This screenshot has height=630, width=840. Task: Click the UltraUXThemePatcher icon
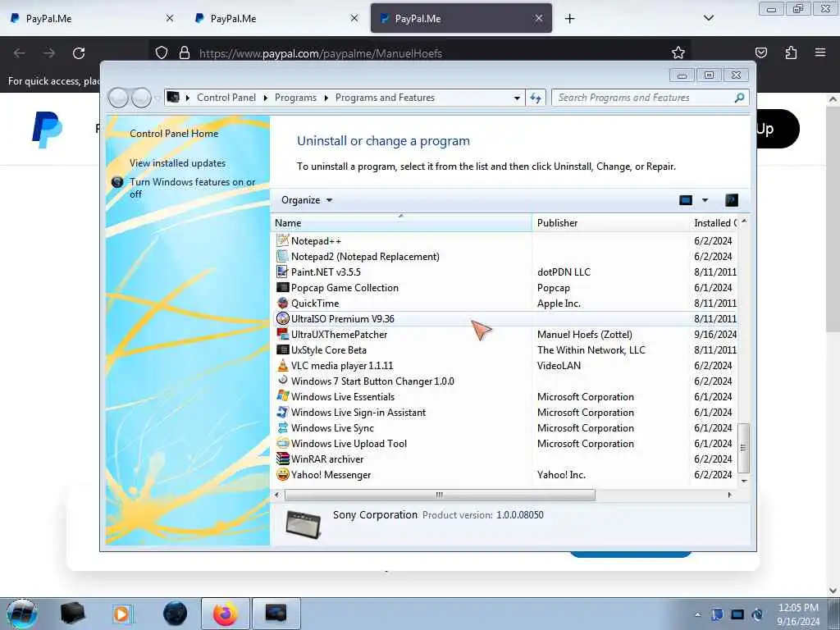[282, 334]
